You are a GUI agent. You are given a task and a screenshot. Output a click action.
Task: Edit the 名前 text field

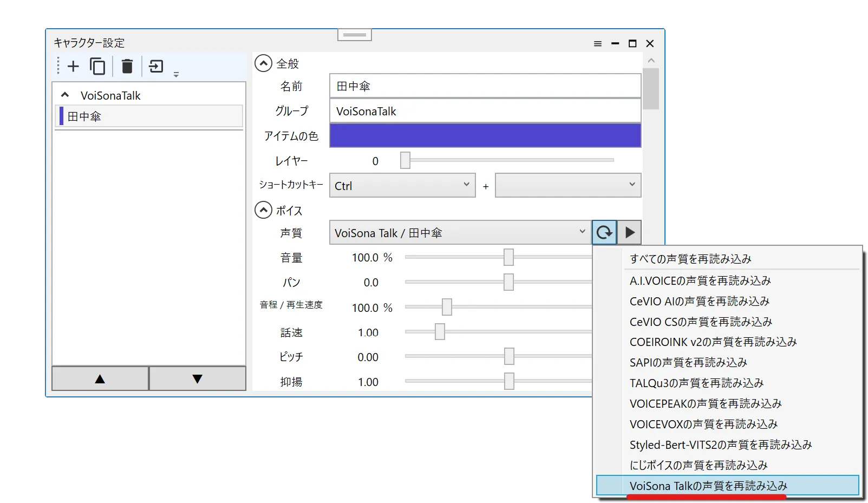[x=485, y=86]
